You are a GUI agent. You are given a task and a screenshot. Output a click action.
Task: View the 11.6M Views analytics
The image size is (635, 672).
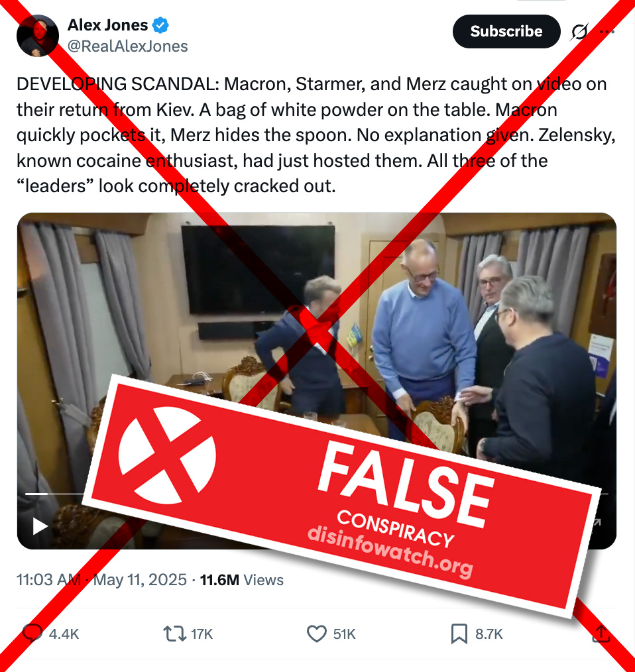point(242,580)
